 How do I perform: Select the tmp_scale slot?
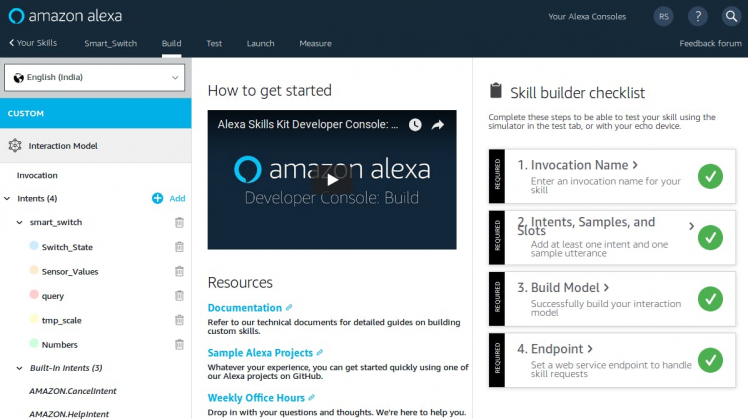(62, 320)
